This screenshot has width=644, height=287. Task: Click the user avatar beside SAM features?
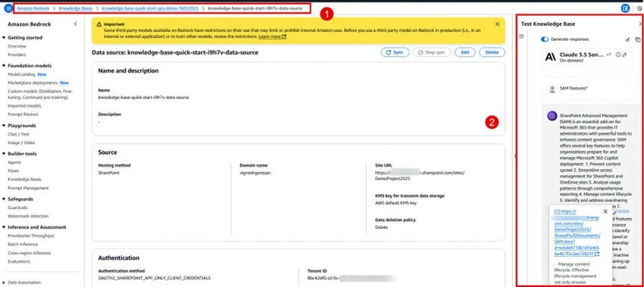coord(552,89)
